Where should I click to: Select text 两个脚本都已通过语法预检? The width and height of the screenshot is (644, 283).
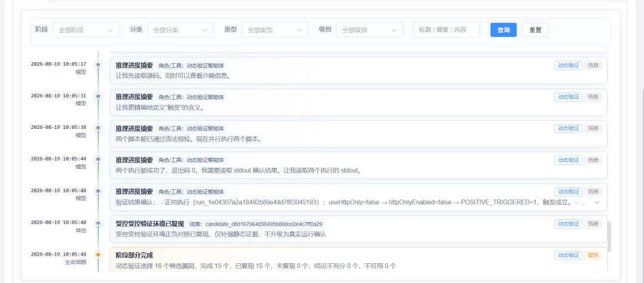coord(153,140)
